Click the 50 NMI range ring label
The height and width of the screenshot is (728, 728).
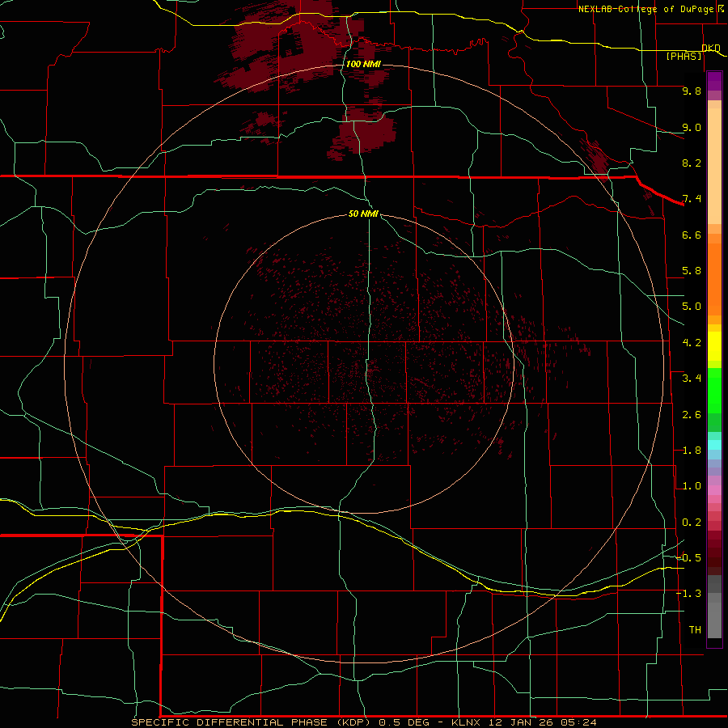point(363,214)
